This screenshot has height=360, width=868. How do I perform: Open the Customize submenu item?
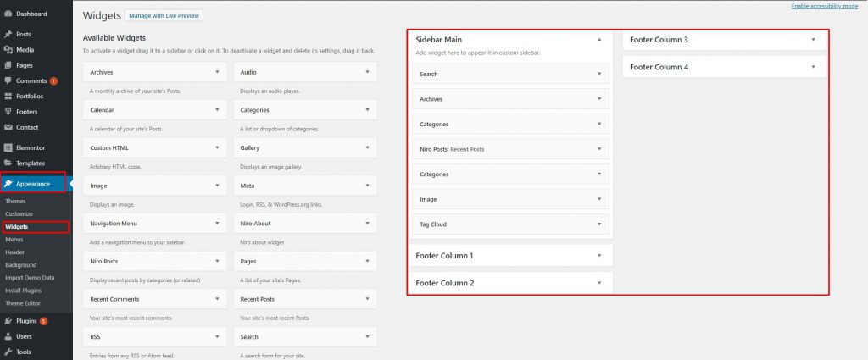[19, 214]
